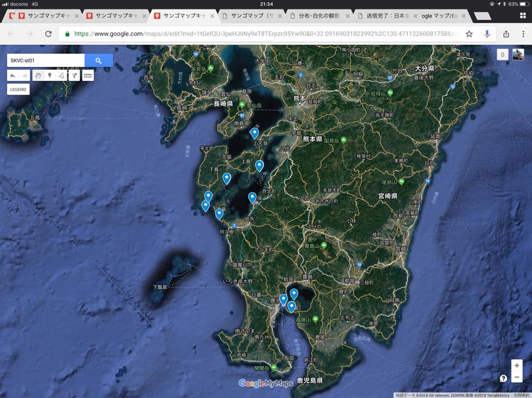Click the blue map search button
Image resolution: width=532 pixels, height=398 pixels.
tap(99, 60)
